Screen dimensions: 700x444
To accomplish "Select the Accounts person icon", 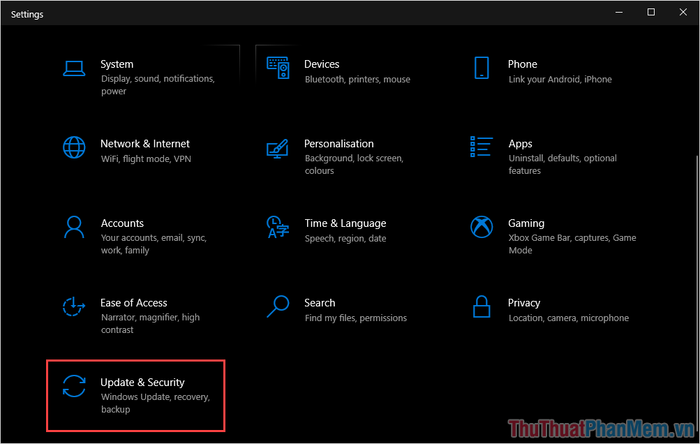I will point(74,227).
